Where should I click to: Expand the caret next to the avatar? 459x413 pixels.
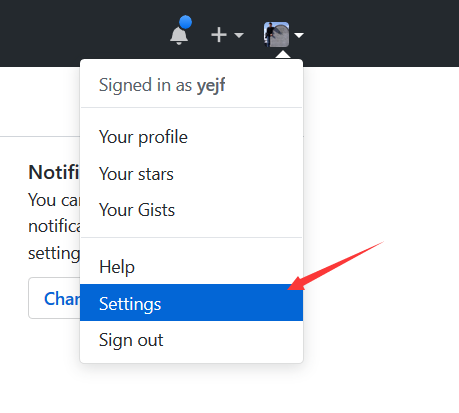[299, 35]
